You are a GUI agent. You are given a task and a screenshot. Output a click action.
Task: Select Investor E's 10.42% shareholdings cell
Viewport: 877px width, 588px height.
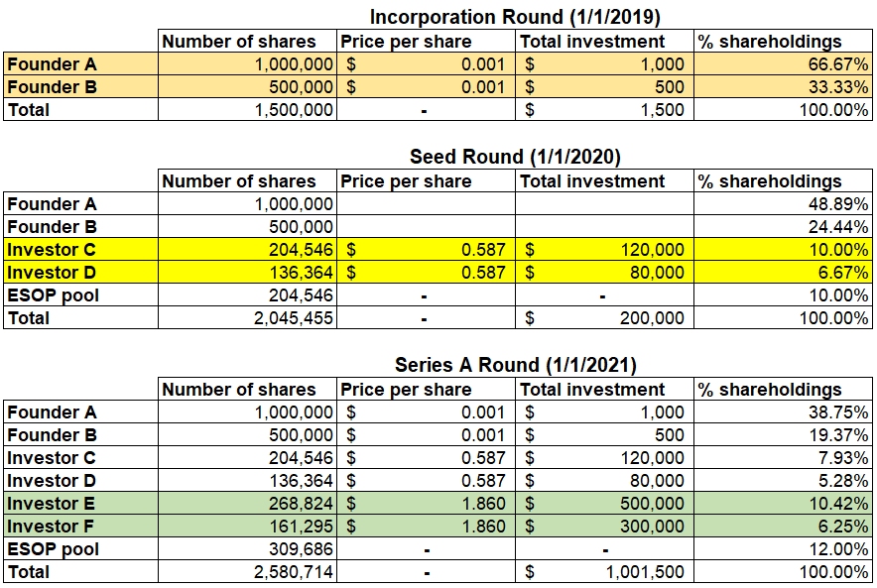783,504
